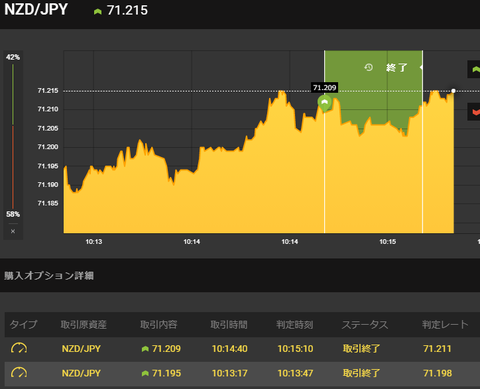
Task: Click the タイプ column header
Action: point(23,324)
